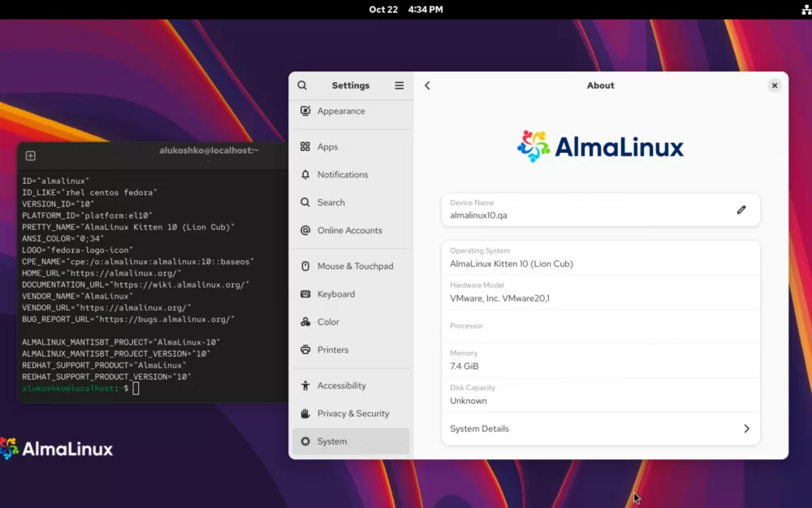812x508 pixels.
Task: Click the Operating System row in About
Action: tap(600, 258)
